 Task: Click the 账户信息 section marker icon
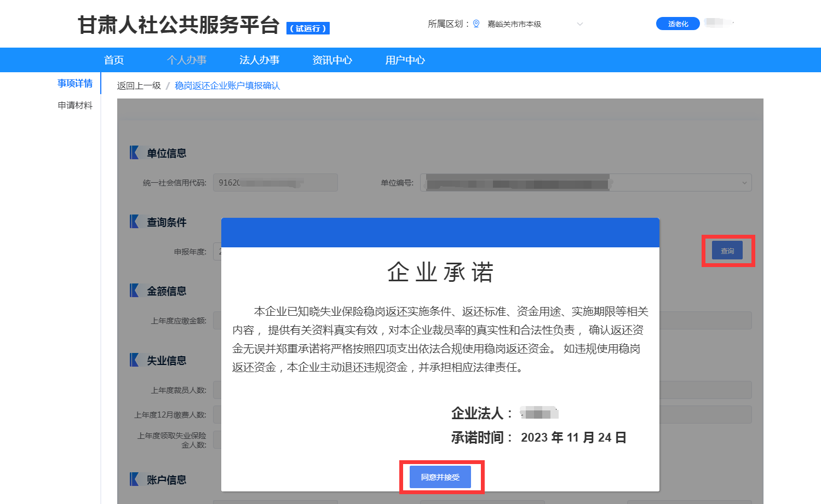134,479
